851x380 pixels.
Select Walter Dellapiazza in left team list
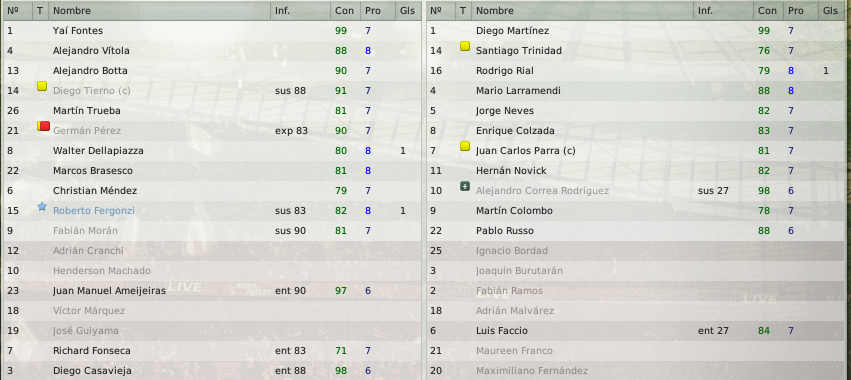(x=212, y=150)
